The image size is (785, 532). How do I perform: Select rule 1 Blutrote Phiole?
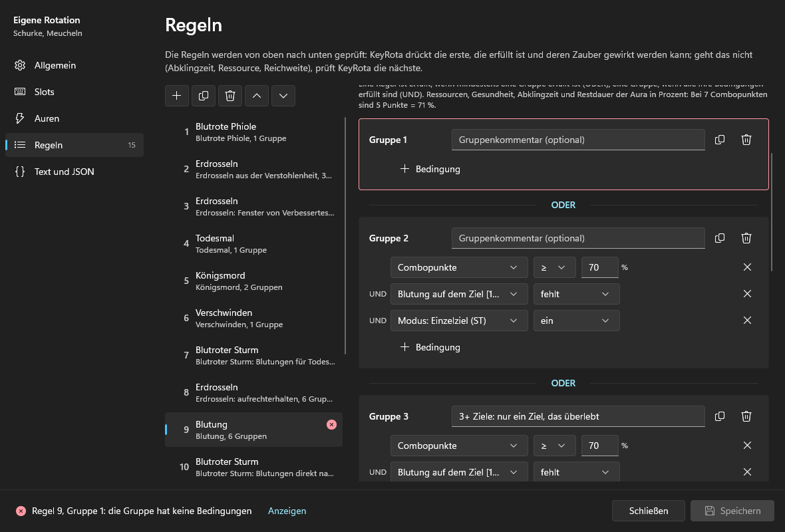[254, 132]
